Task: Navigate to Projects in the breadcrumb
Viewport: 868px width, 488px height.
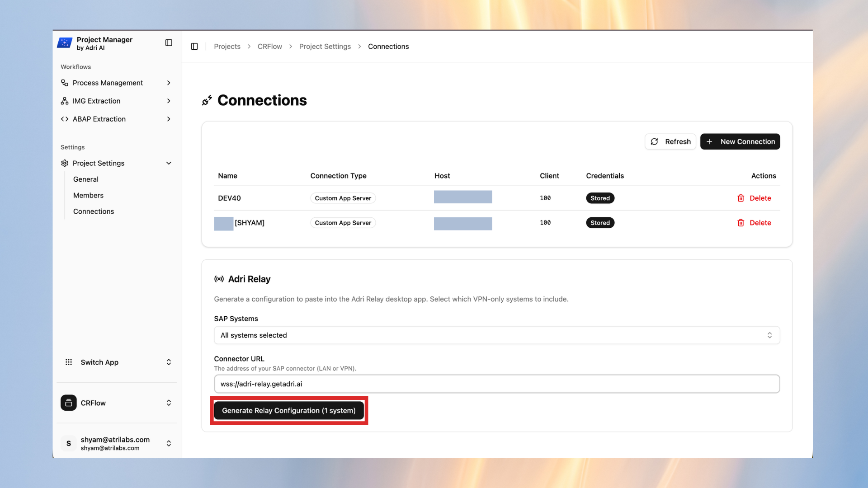Action: pyautogui.click(x=227, y=46)
